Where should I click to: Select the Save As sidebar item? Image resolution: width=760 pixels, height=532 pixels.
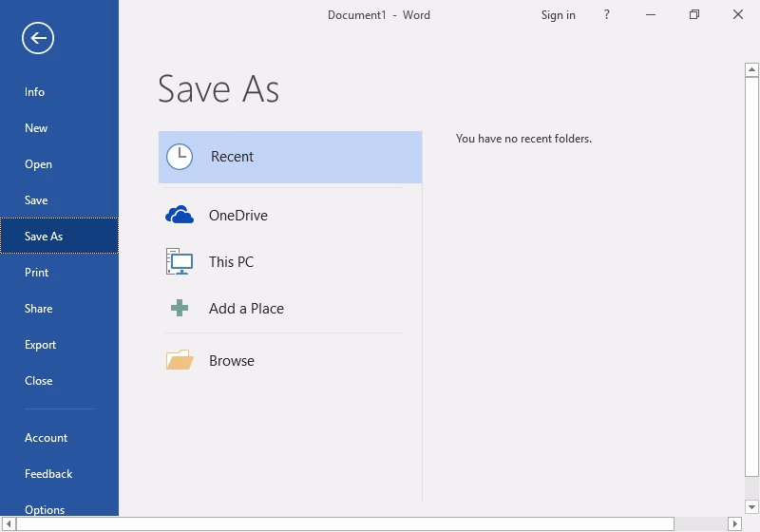point(59,236)
